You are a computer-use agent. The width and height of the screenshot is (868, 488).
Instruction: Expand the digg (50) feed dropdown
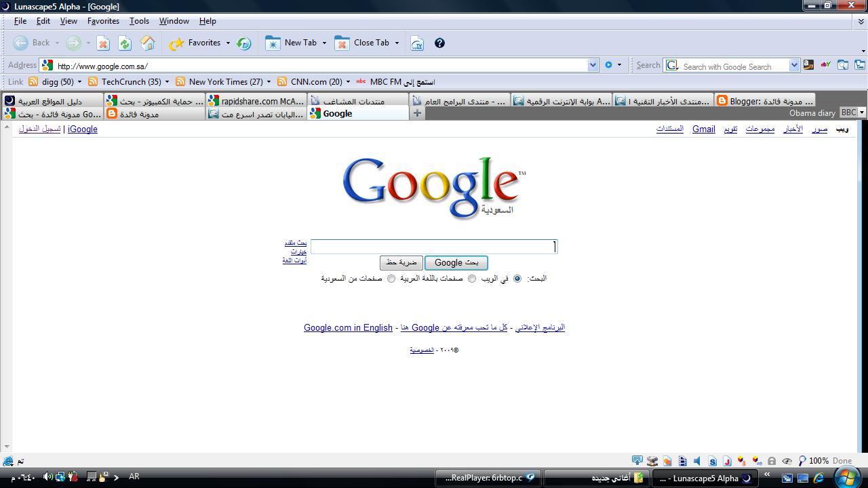pos(79,82)
